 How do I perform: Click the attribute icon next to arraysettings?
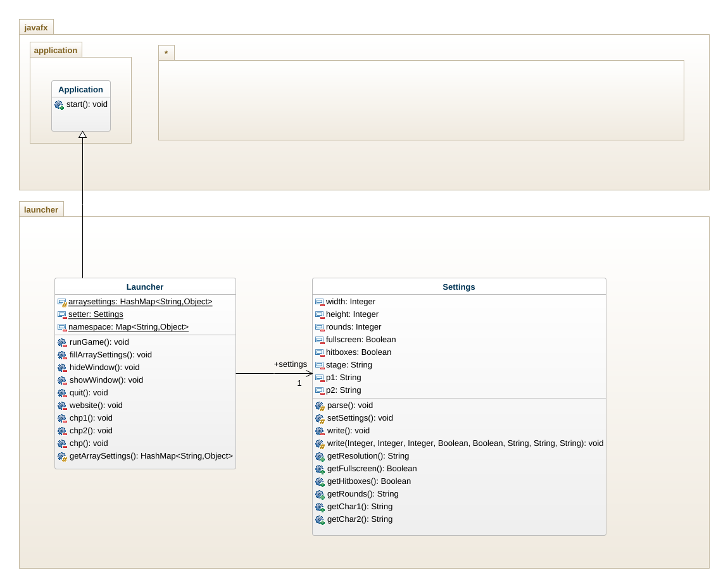tap(62, 302)
